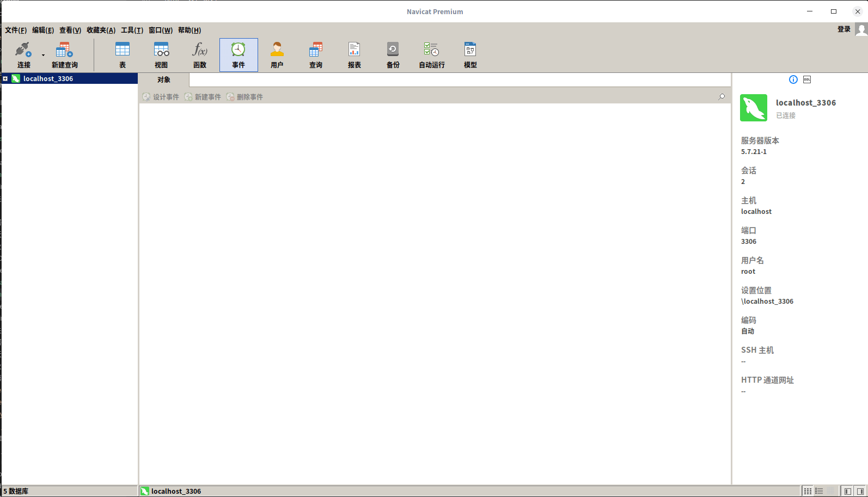Viewport: 868px width, 497px height.
Task: Toggle the right information pane visibility
Action: (860, 491)
